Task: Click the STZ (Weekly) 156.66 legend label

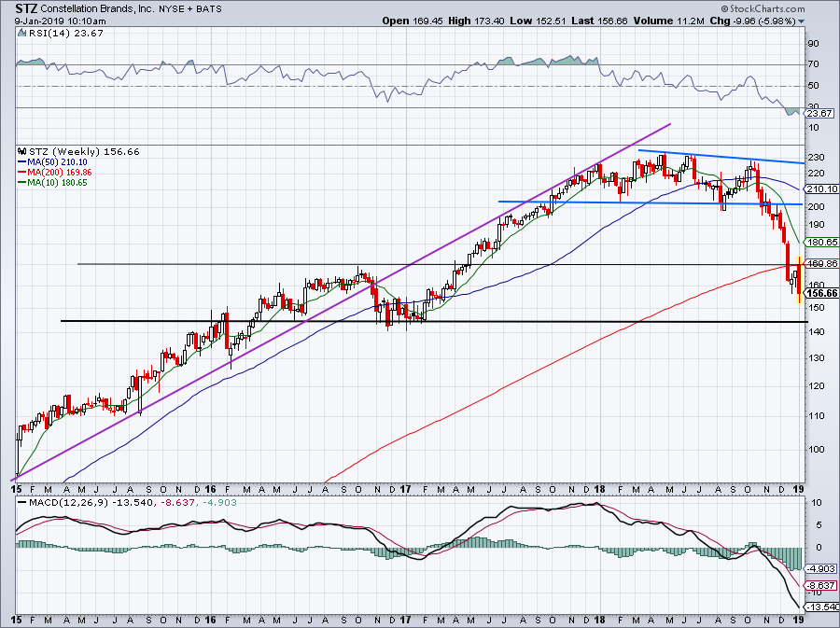Action: (x=84, y=151)
